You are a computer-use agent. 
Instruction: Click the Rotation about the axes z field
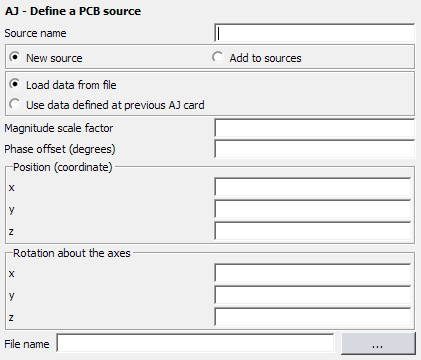pyautogui.click(x=313, y=317)
